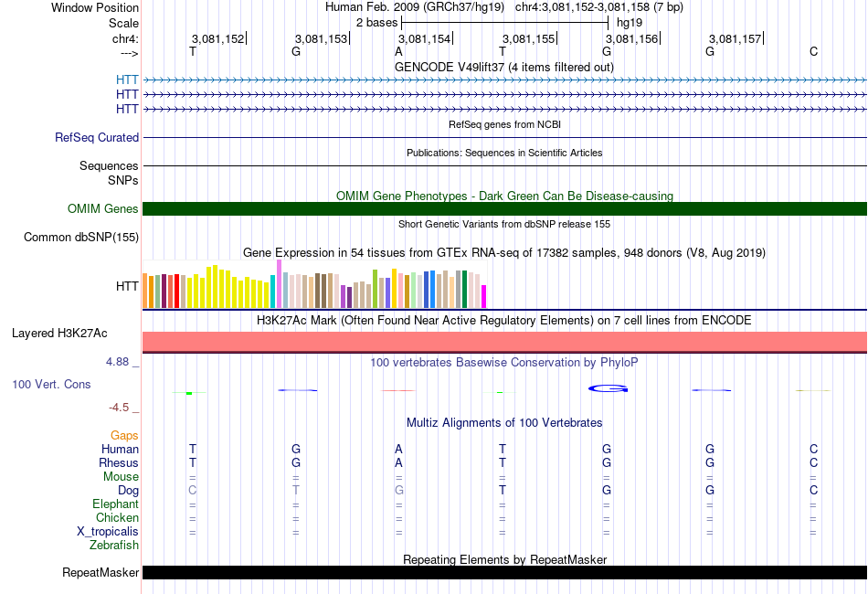Click the Scale 2 bases bar
868x594 pixels.
click(505, 23)
